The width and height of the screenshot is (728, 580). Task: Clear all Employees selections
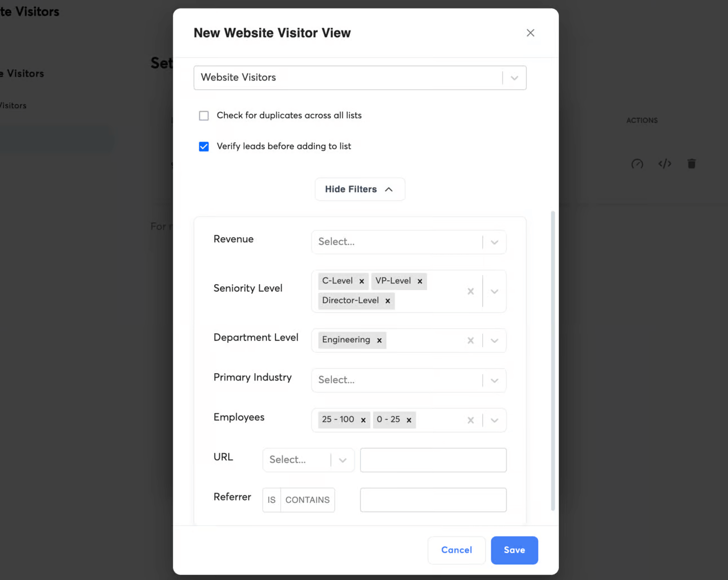coord(470,420)
